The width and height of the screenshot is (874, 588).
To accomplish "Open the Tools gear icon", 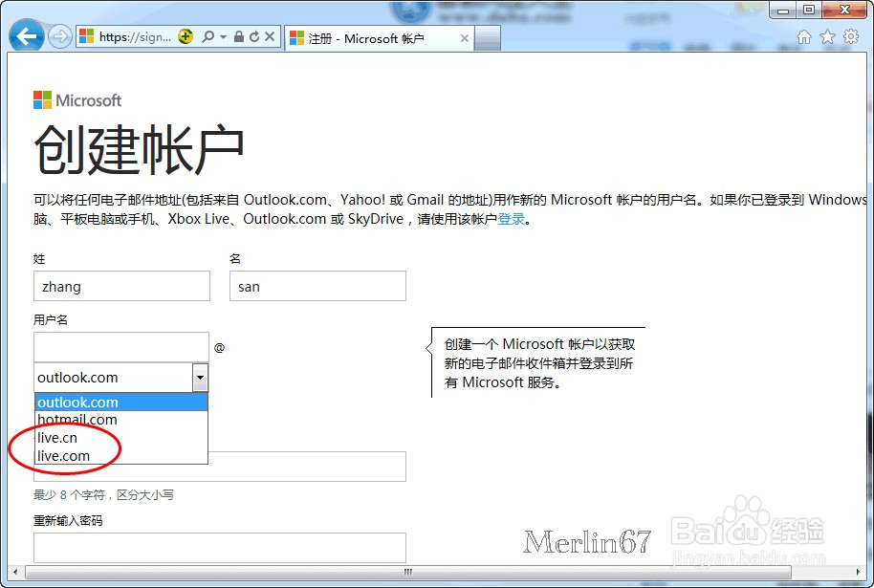I will [851, 36].
